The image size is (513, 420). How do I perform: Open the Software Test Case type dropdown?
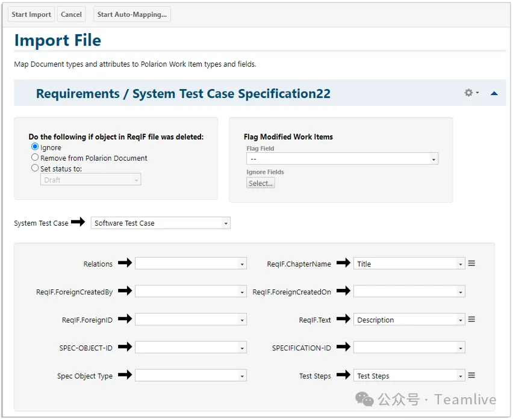pyautogui.click(x=161, y=223)
